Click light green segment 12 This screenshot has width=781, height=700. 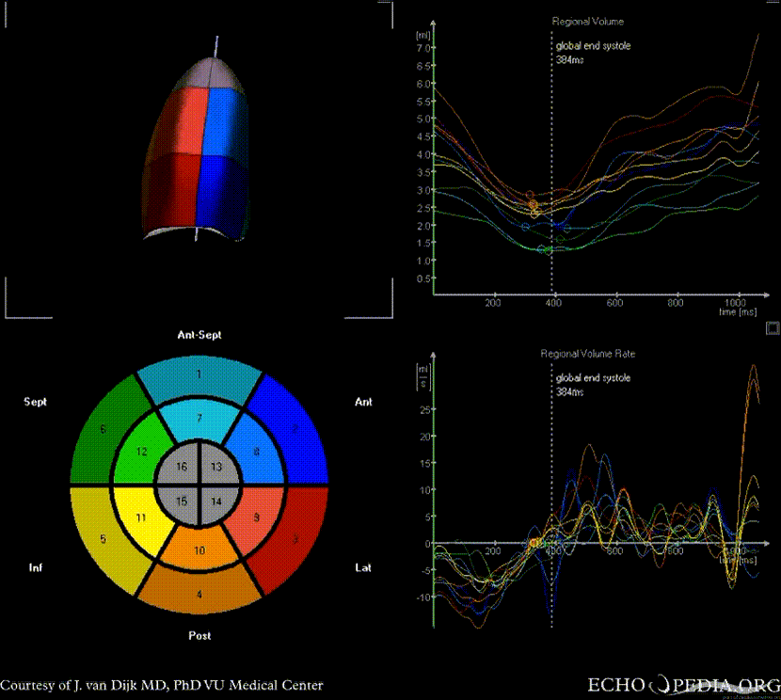click(x=141, y=453)
